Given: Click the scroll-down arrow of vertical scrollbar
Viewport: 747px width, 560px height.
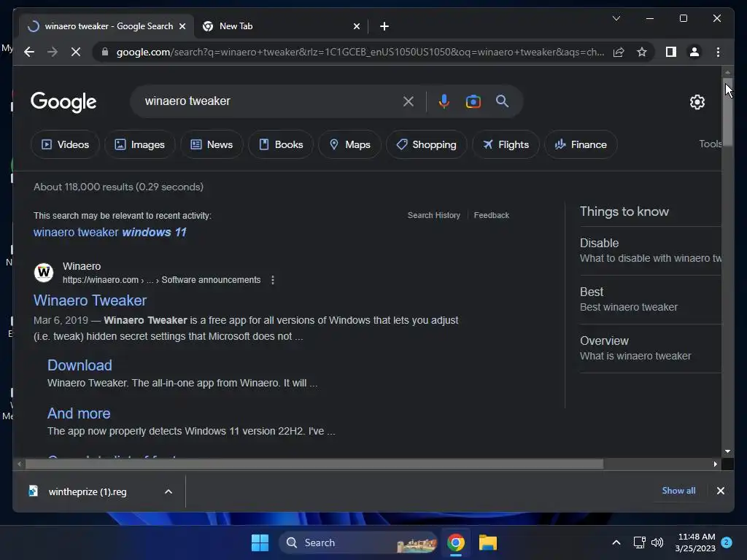Looking at the screenshot, I should tap(727, 451).
